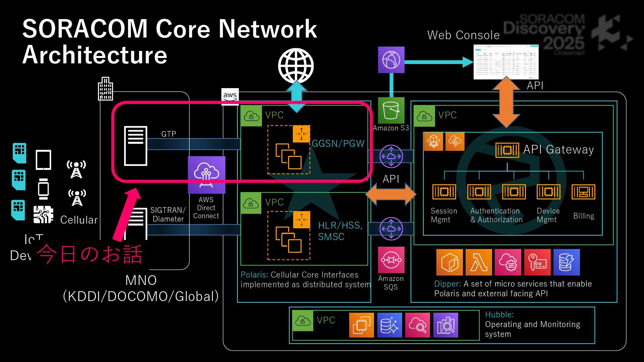Click the Session Mgmt container icon
The height and width of the screenshot is (362, 644).
[x=444, y=192]
